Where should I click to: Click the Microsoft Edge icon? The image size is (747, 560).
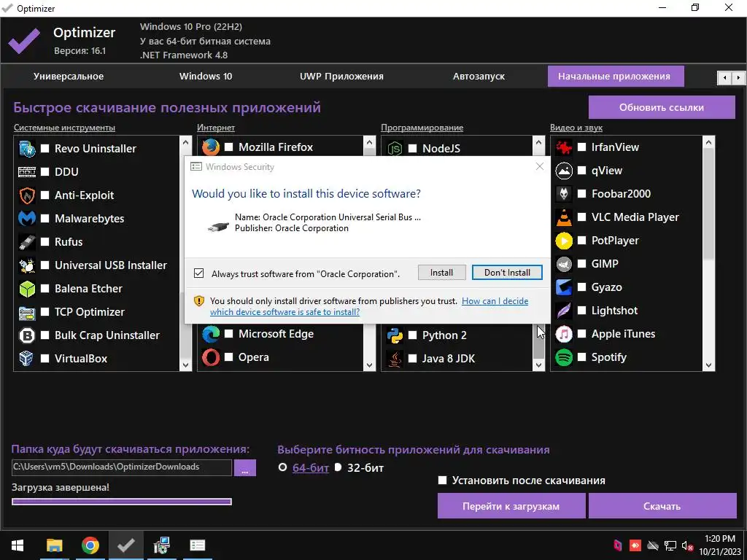pos(211,334)
